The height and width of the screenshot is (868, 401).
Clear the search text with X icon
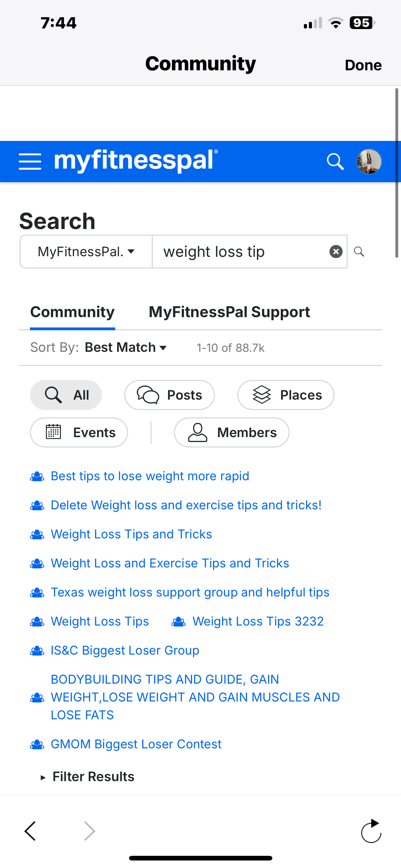click(x=336, y=251)
